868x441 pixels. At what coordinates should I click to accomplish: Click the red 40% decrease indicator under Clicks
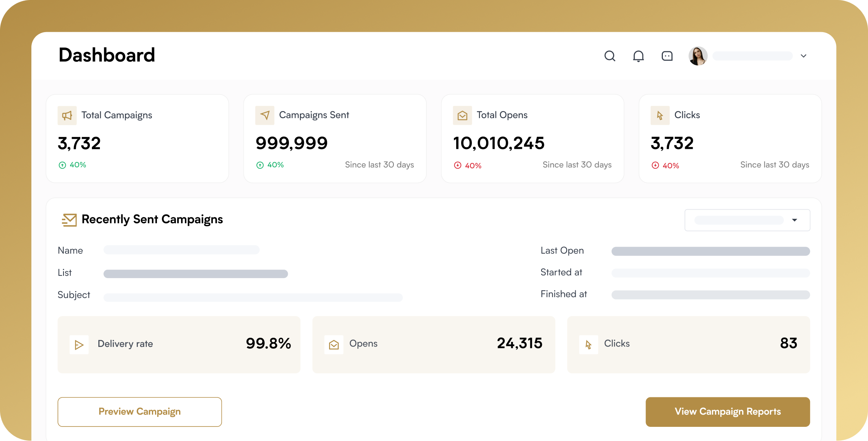point(666,166)
